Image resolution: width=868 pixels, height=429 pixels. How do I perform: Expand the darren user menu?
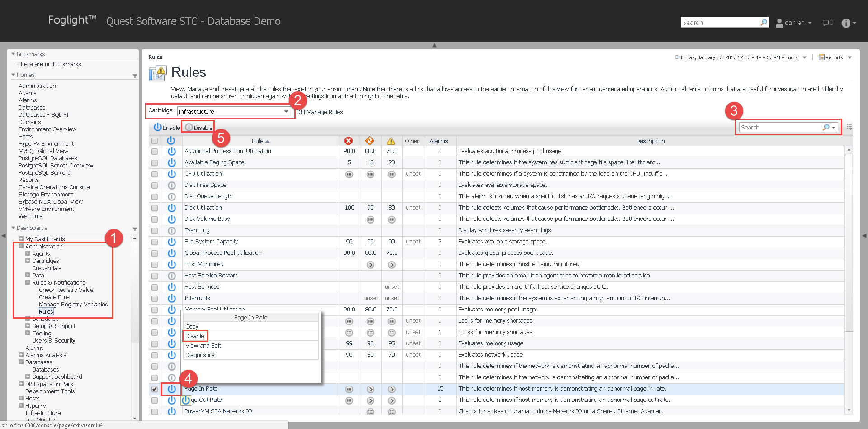[x=794, y=23]
